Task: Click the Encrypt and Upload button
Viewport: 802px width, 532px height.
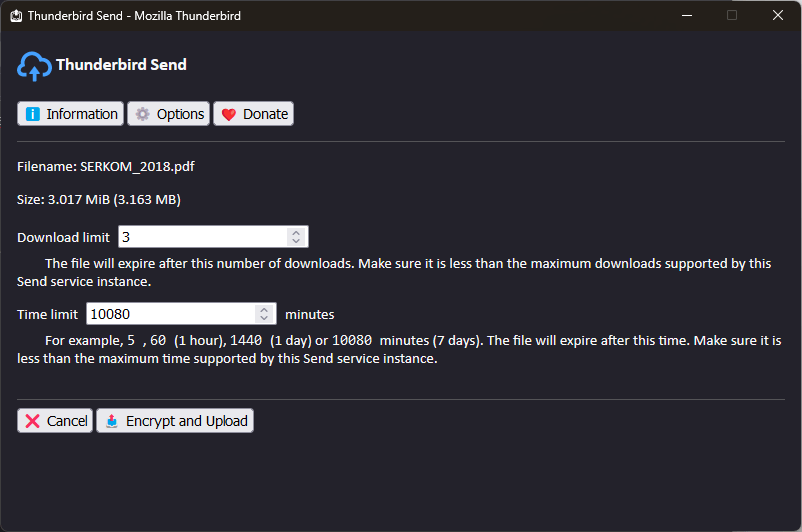Action: [x=175, y=421]
